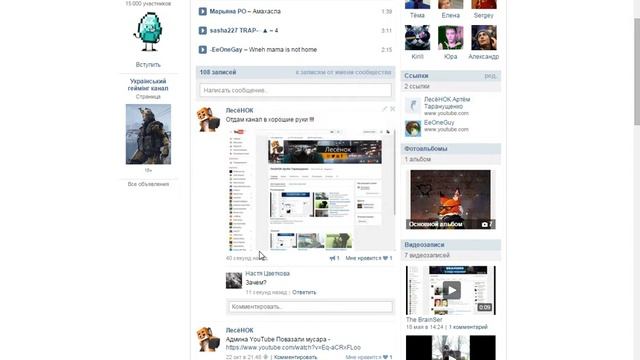Screen dimensions: 640x360
Task: Play The BrainSer video thumbnail
Action: pyautogui.click(x=451, y=290)
